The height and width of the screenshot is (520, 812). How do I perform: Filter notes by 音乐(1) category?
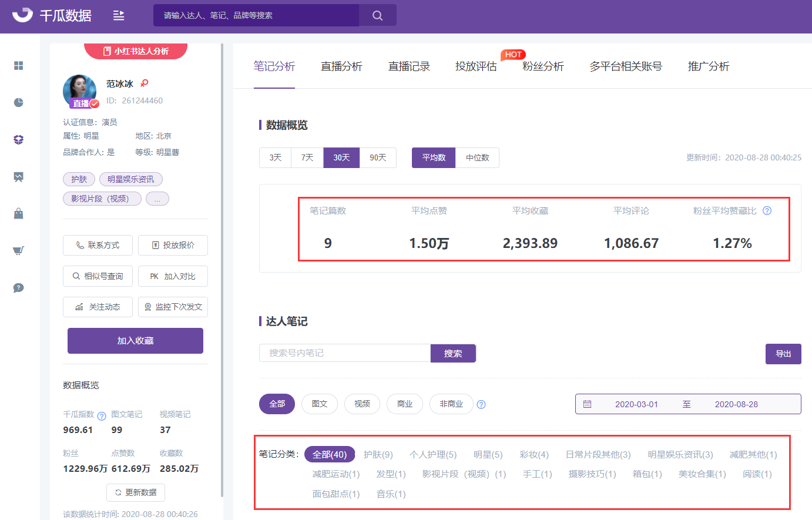pyautogui.click(x=391, y=494)
